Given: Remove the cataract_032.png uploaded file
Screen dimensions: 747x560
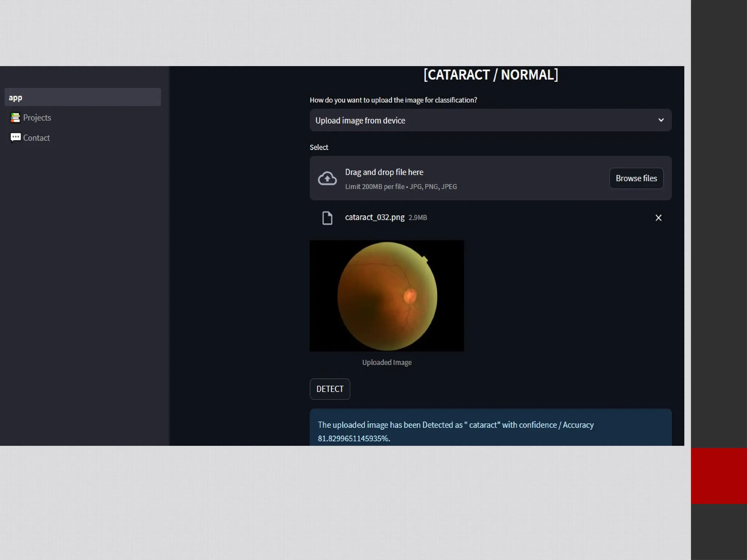Looking at the screenshot, I should click(x=658, y=218).
